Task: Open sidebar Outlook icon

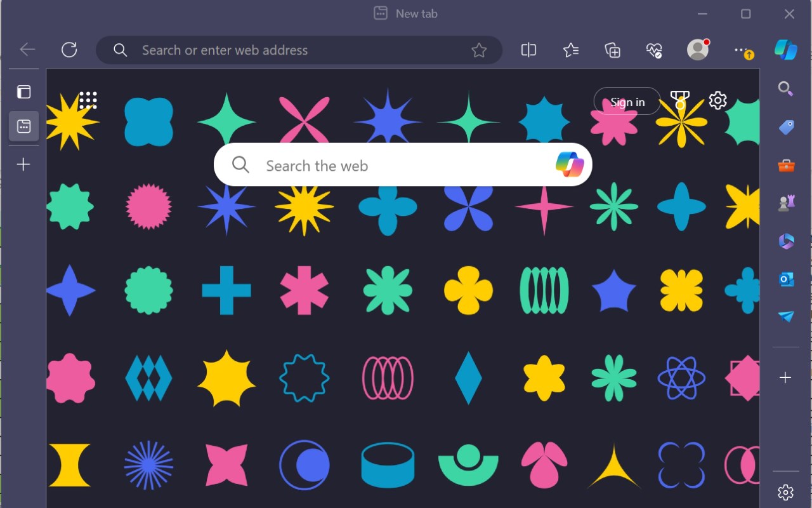Action: coord(786,279)
